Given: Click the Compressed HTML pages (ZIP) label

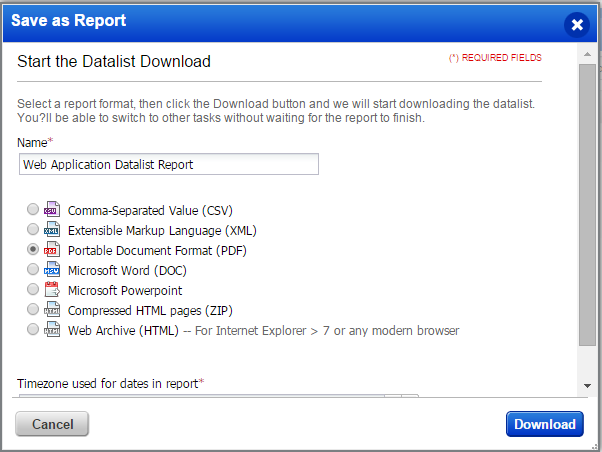Looking at the screenshot, I should tap(150, 310).
